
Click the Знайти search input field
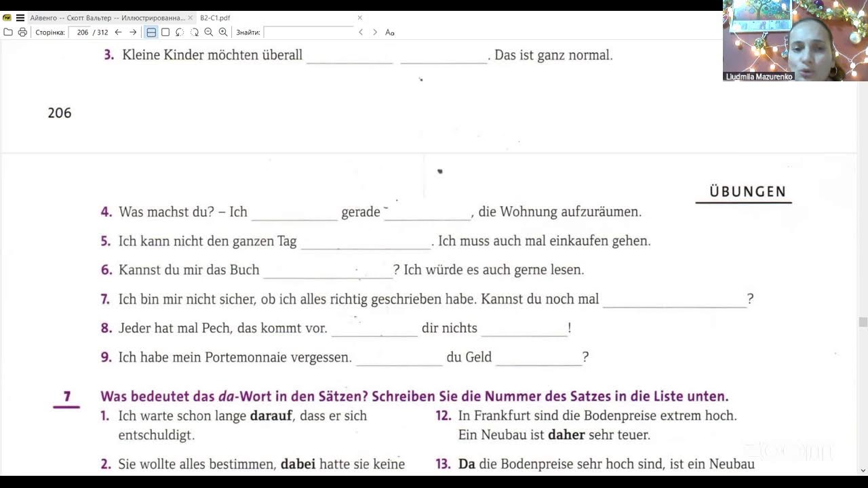pos(309,32)
